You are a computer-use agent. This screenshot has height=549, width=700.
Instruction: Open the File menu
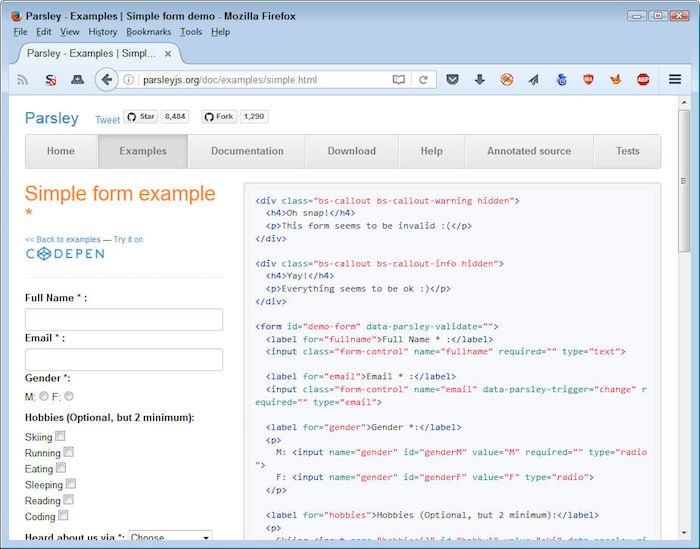(x=20, y=32)
